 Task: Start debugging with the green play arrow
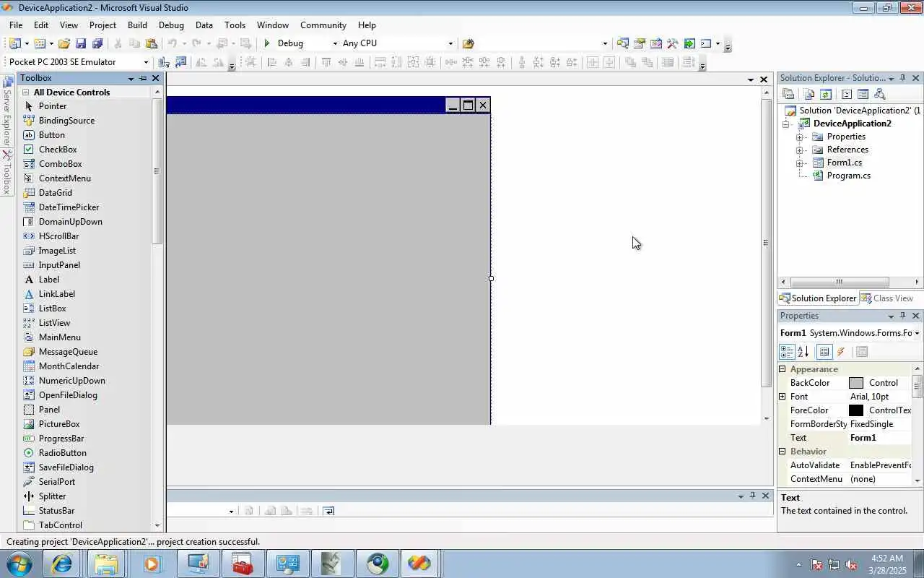[267, 43]
